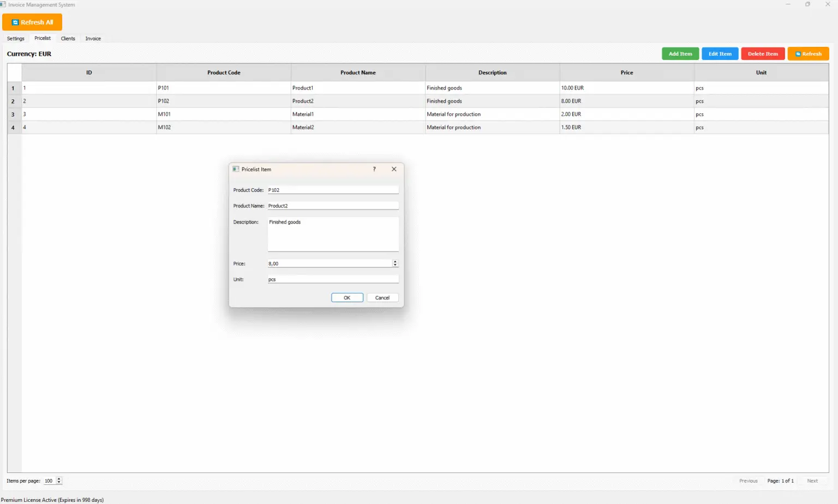Click the Refresh All button

[32, 22]
